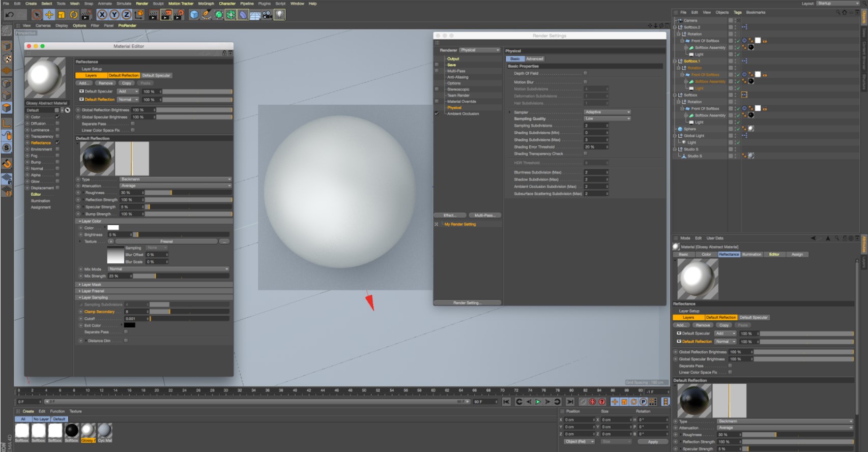Click the Render Setting... button
868x452 pixels.
pos(468,303)
